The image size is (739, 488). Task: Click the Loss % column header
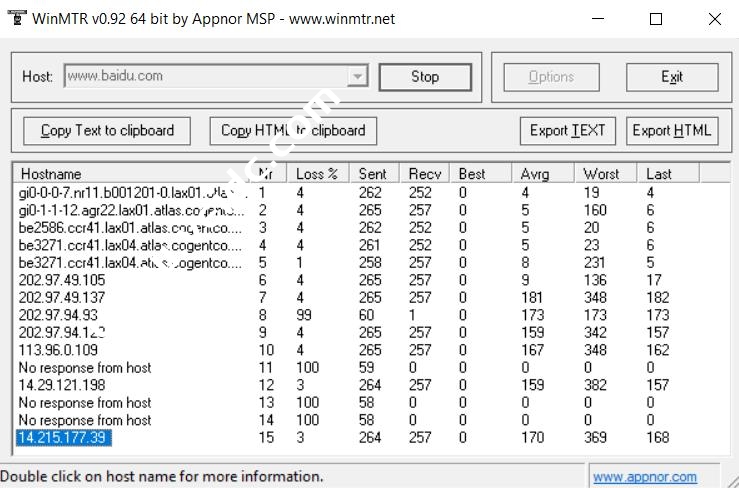(x=317, y=174)
